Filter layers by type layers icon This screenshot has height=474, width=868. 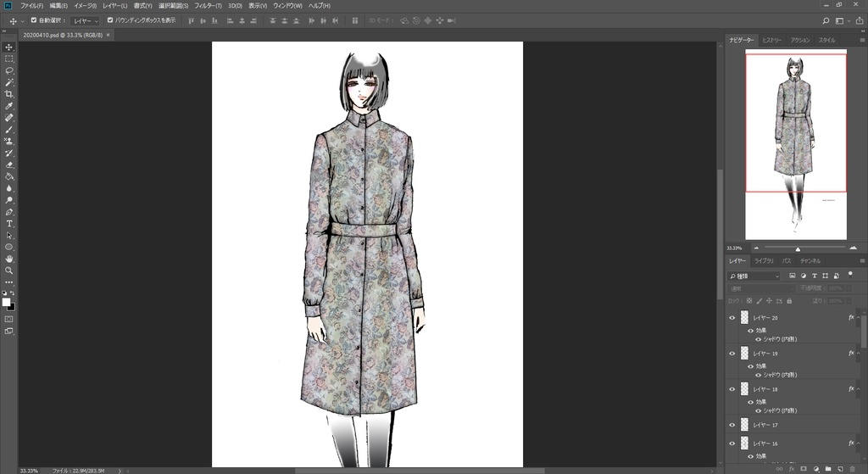(815, 276)
